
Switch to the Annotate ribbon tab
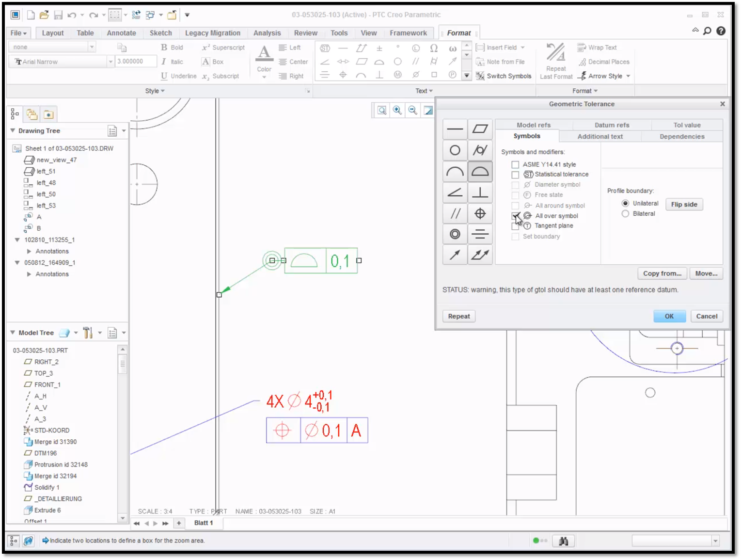(x=121, y=33)
